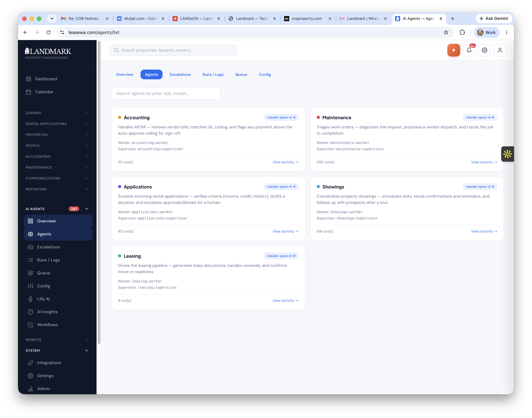Viewport: 532px width, 418px height.
Task: Focus the search agents by pillar field
Action: point(166,93)
